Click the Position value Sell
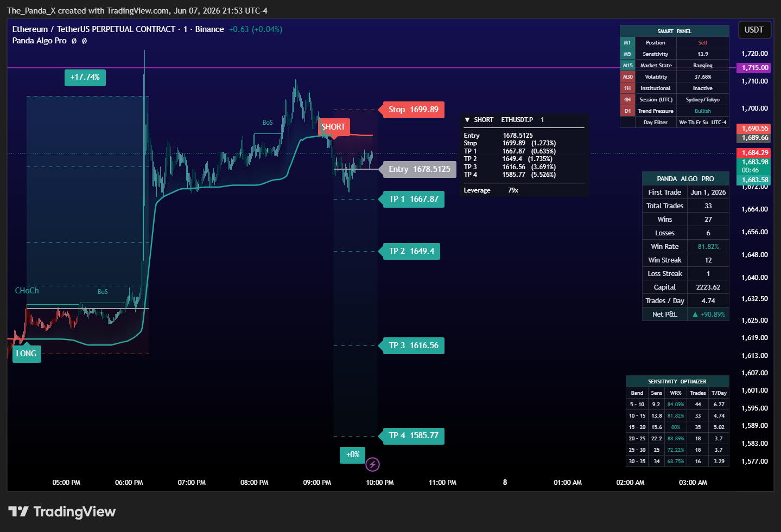 click(x=703, y=43)
